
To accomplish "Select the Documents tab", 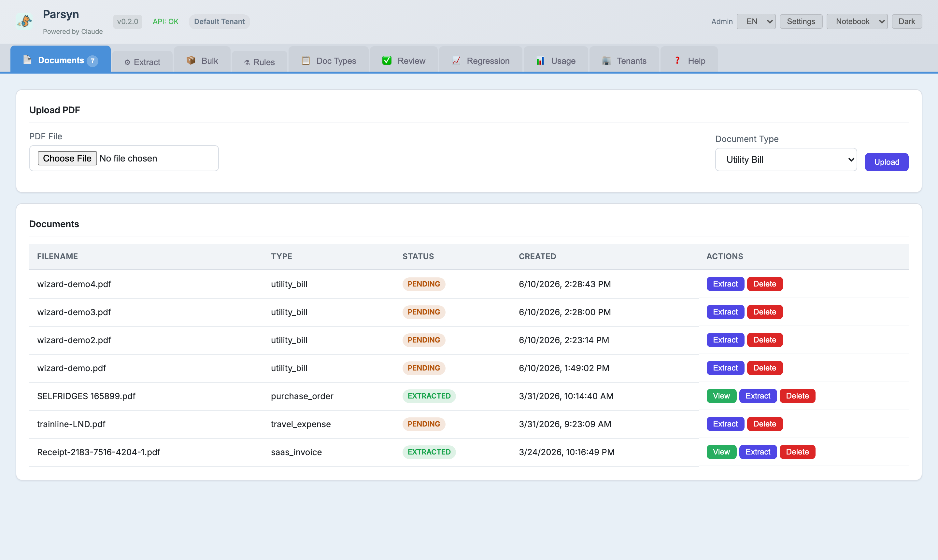I will coord(60,59).
